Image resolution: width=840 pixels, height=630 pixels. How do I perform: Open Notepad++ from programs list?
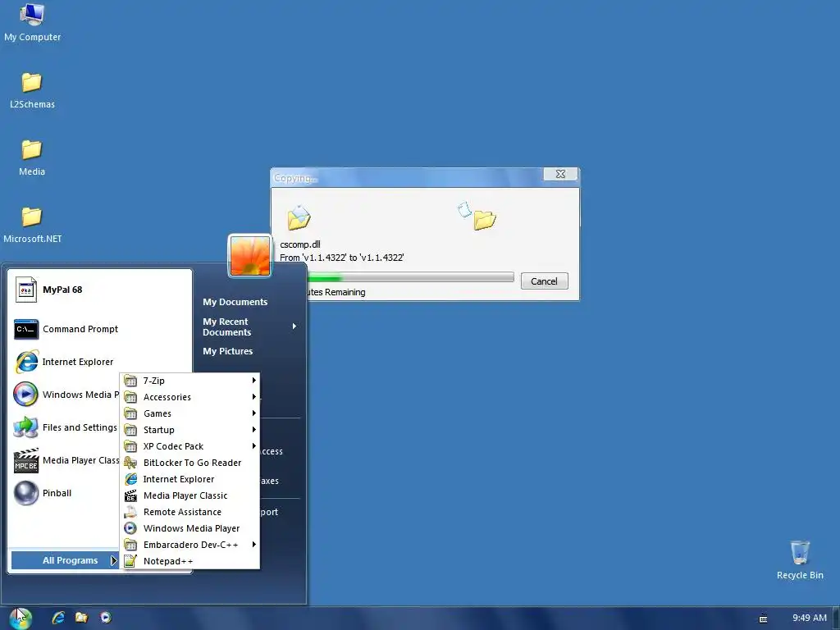click(x=190, y=561)
